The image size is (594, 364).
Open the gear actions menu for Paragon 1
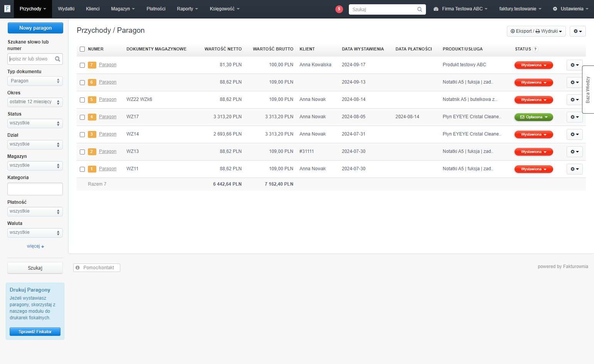tap(574, 169)
